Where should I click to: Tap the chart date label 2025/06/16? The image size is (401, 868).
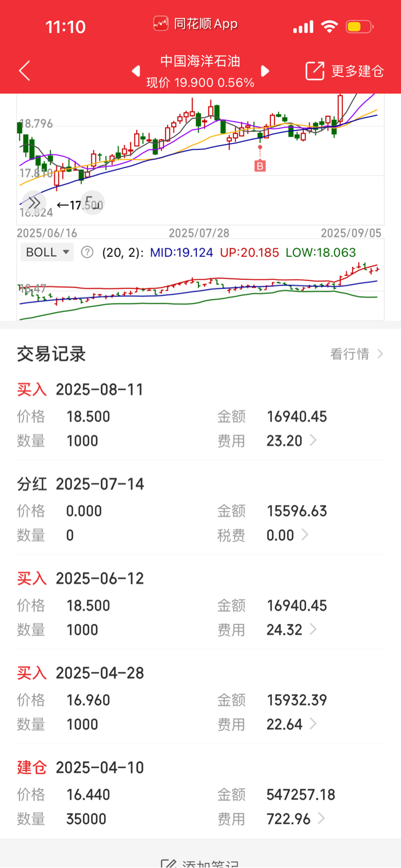(x=47, y=233)
